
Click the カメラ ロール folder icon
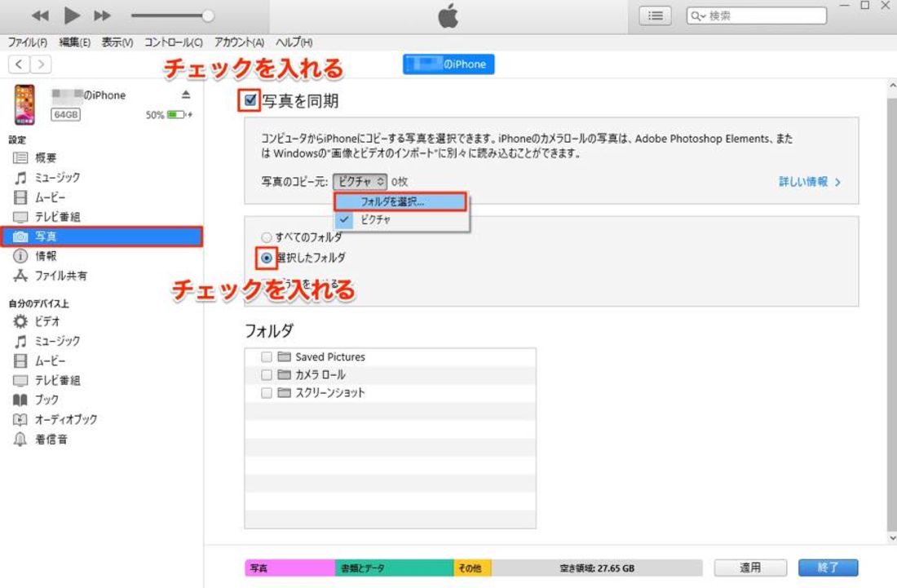click(285, 374)
